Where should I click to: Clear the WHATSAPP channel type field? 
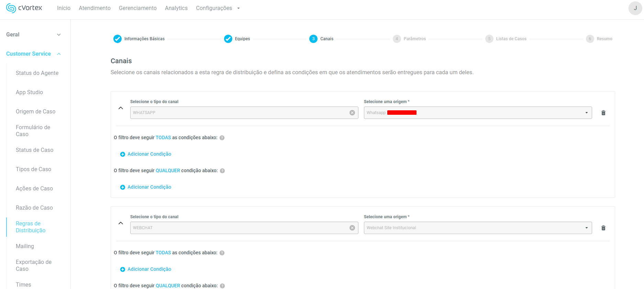352,113
